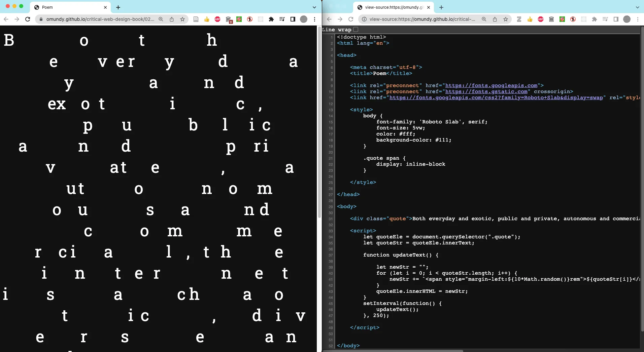This screenshot has height=352, width=644.
Task: Click thumbs-up extension icon in right window
Action: coord(530,19)
